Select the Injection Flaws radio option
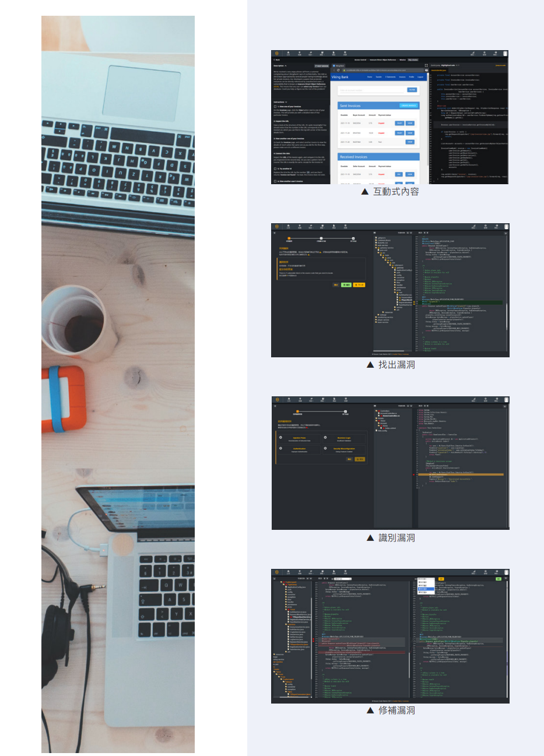 281,438
